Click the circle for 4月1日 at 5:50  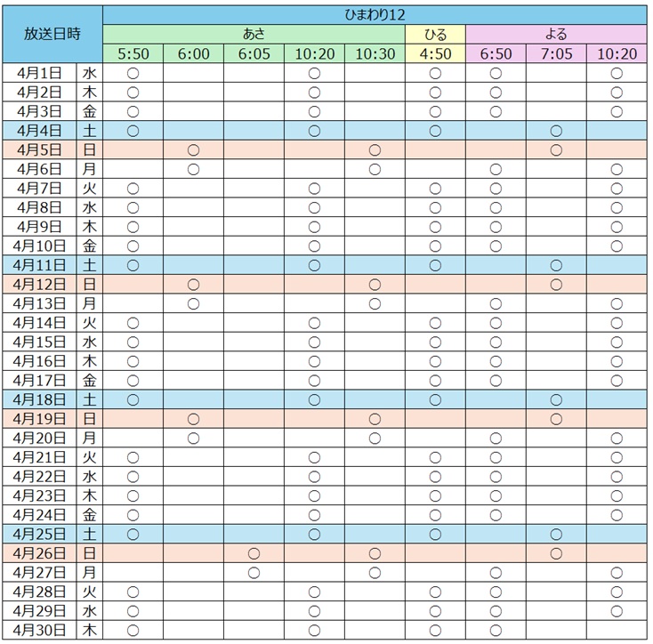point(133,73)
